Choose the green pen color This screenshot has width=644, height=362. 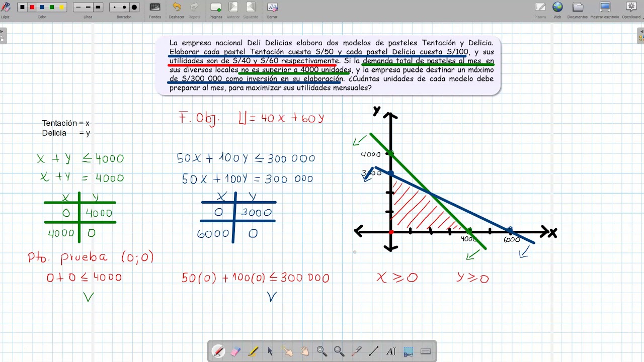coord(52,7)
